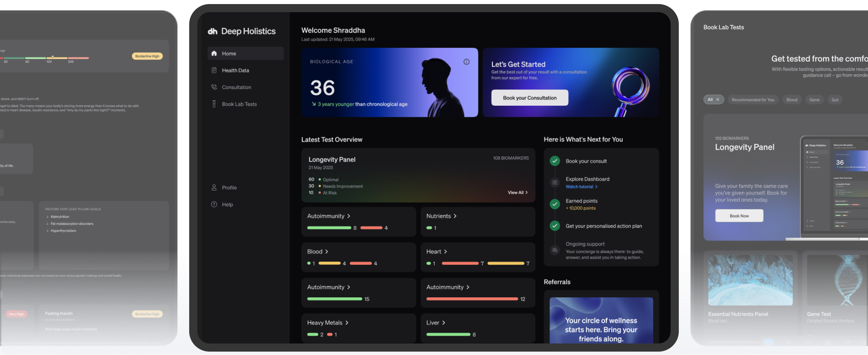Open Home via its house icon

[214, 53]
